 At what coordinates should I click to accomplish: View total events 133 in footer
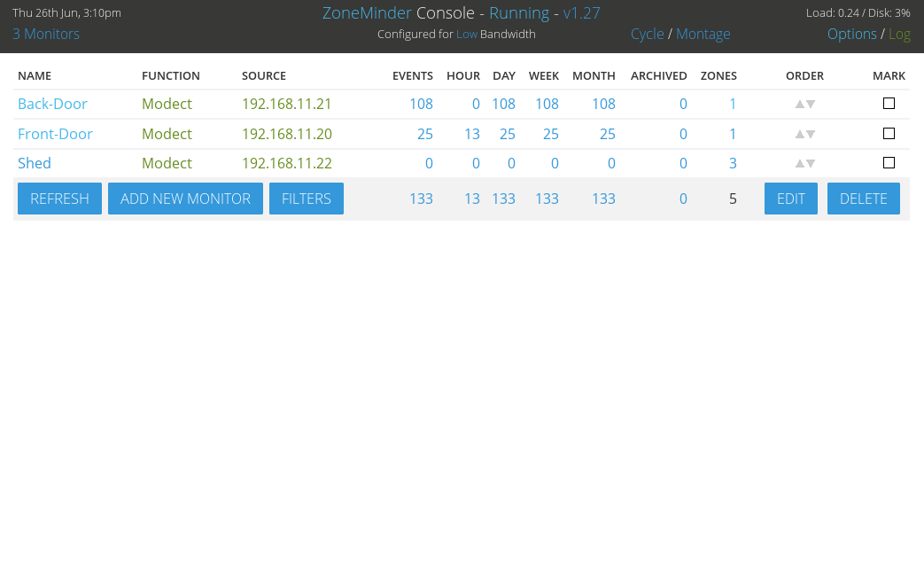coord(422,199)
